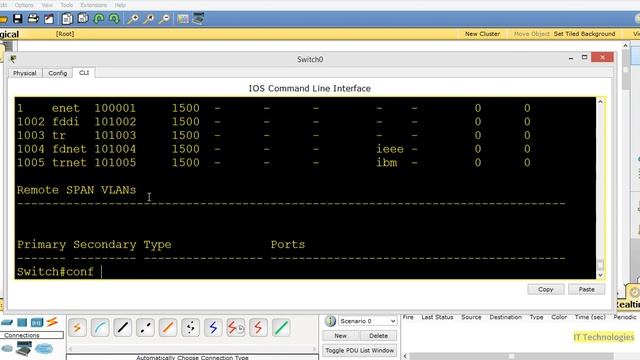The width and height of the screenshot is (640, 360).
Task: Click the green Redo arrow icon
Action: (114, 19)
